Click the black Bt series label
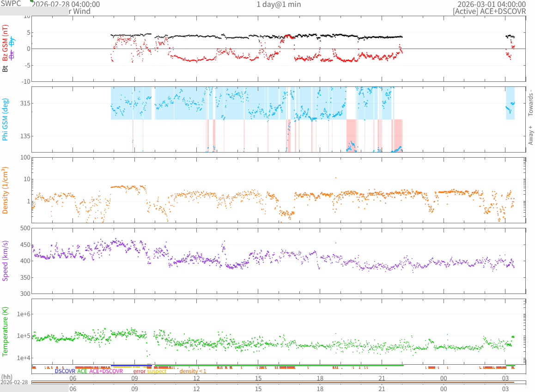This screenshot has width=535, height=392. pos(6,68)
